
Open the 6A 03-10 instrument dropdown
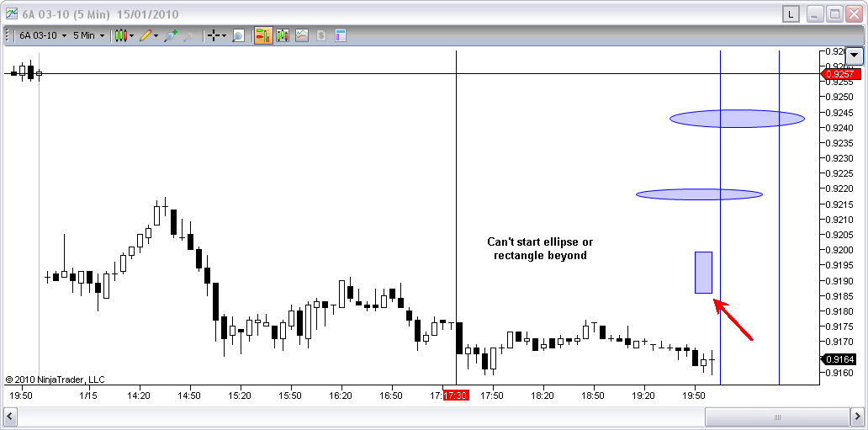(x=43, y=35)
